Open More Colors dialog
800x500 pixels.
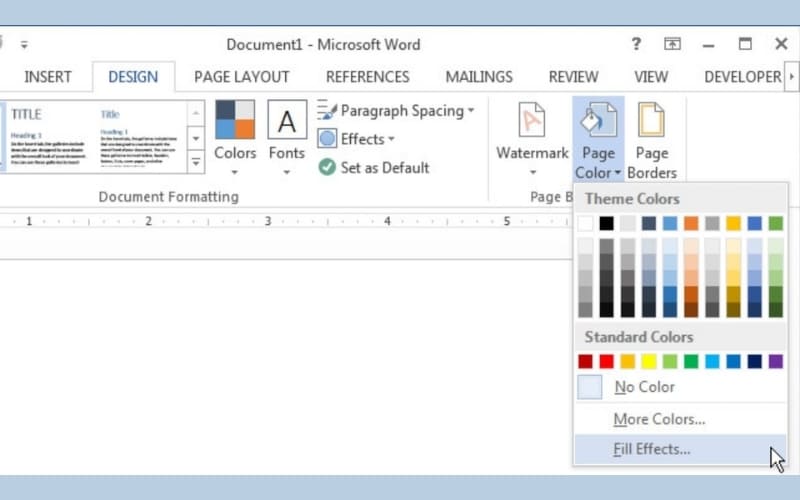pyautogui.click(x=681, y=419)
